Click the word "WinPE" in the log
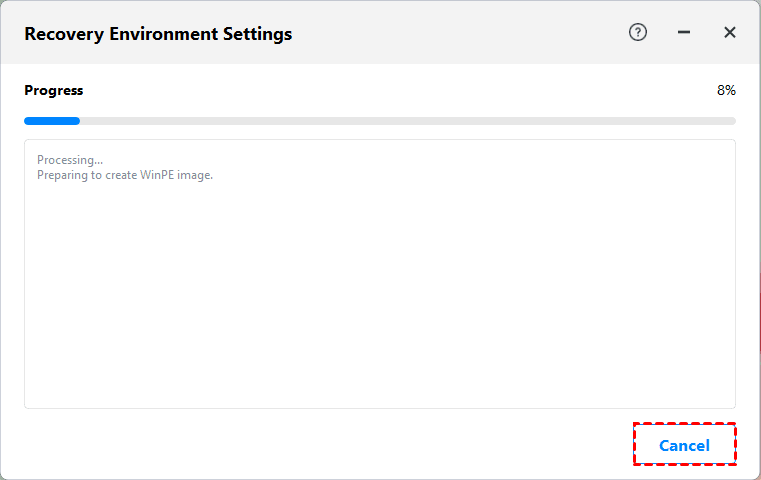Screen dimensions: 761x480 tap(153, 175)
